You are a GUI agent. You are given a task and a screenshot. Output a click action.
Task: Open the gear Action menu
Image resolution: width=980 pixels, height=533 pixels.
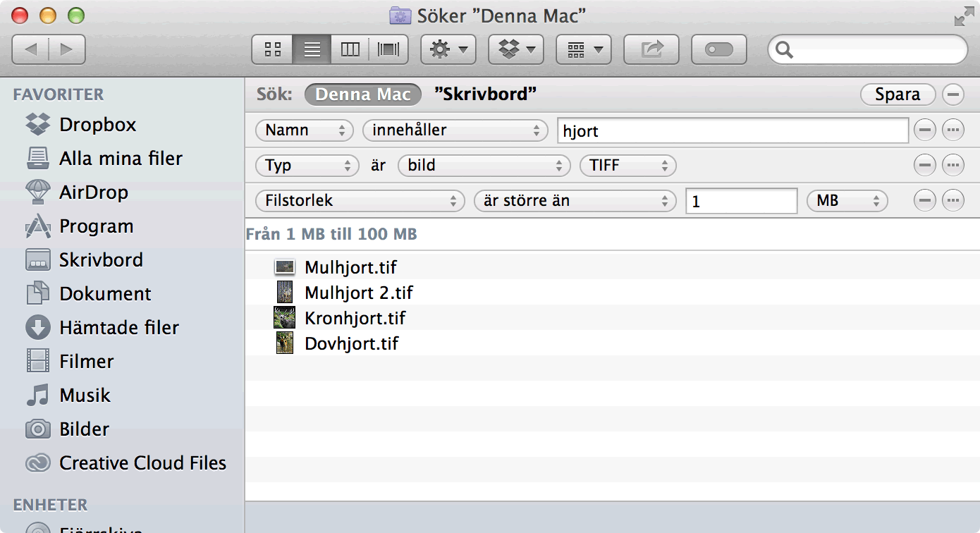pyautogui.click(x=448, y=49)
